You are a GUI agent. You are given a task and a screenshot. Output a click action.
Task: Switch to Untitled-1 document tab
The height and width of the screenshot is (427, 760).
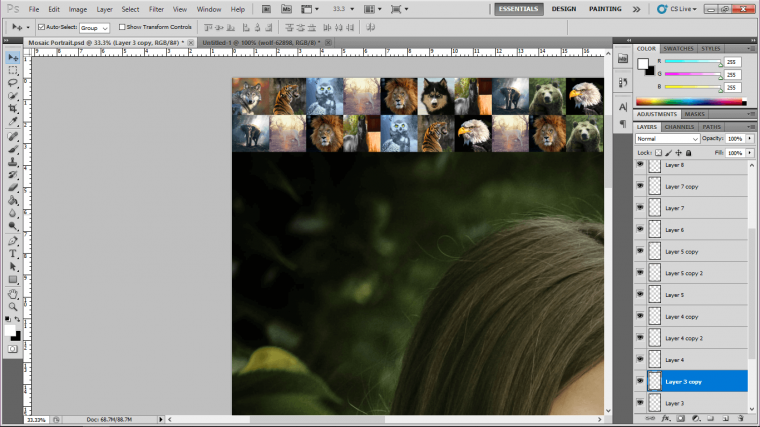(x=262, y=43)
